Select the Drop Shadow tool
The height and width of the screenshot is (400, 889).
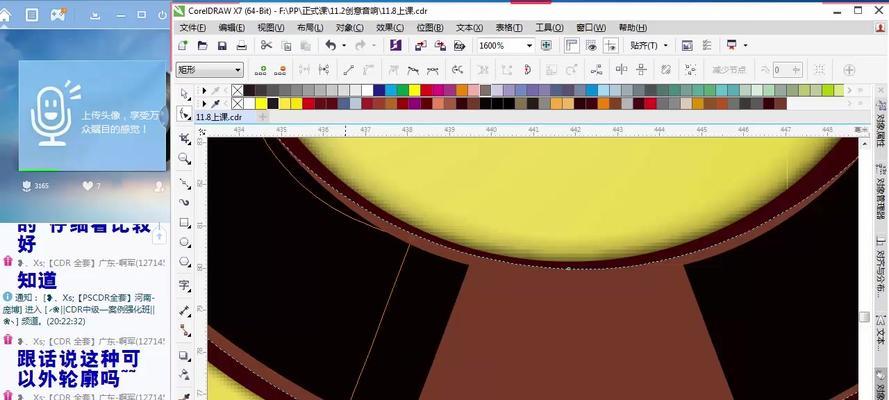pyautogui.click(x=184, y=355)
